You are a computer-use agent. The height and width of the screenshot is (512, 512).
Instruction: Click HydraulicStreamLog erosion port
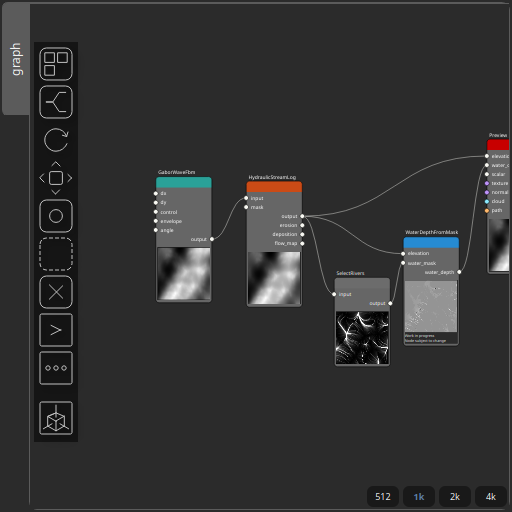pyautogui.click(x=302, y=225)
